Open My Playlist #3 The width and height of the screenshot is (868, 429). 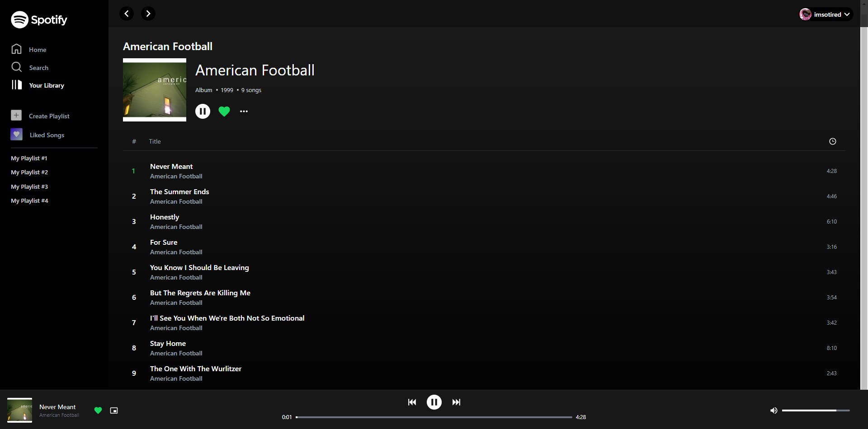click(29, 187)
